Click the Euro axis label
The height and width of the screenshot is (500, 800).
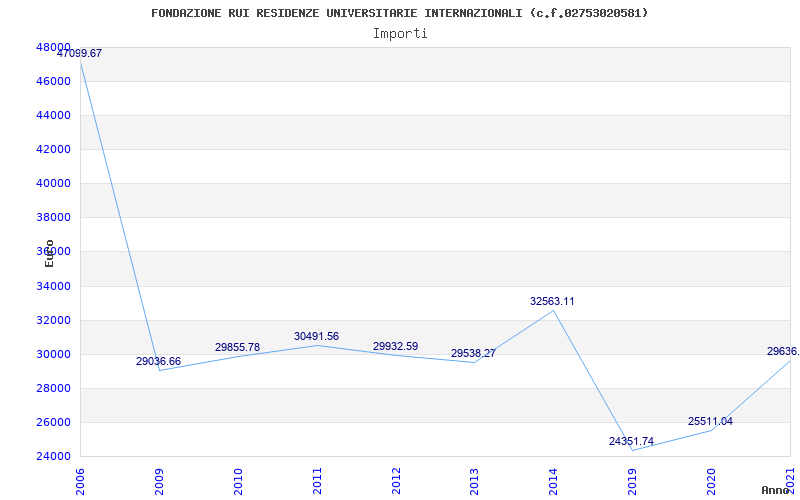(49, 253)
